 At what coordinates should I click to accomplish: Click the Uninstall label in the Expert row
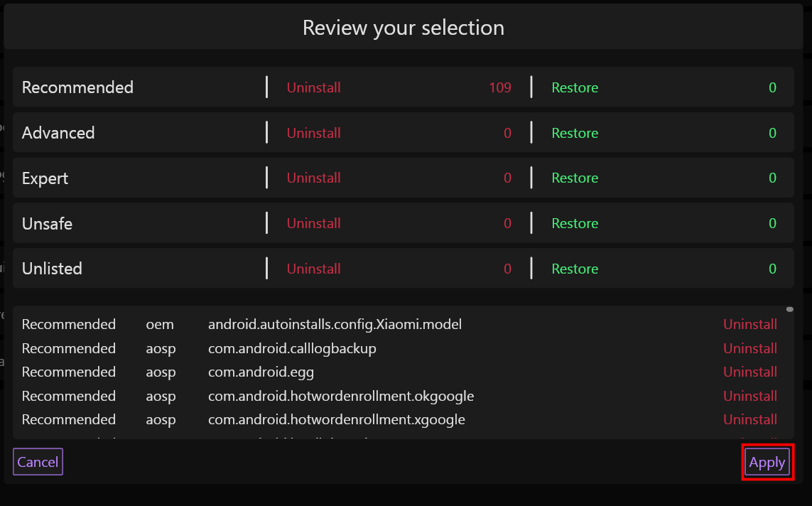coord(313,178)
